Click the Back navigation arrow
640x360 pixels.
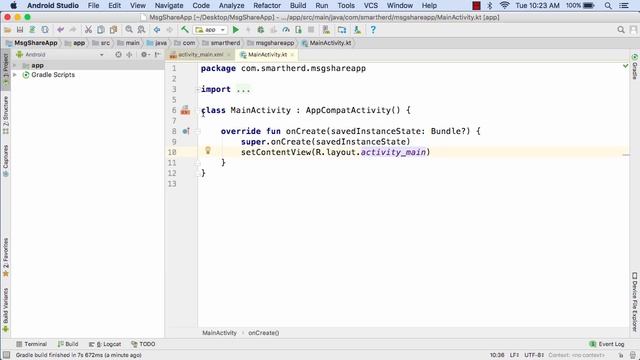[157, 30]
